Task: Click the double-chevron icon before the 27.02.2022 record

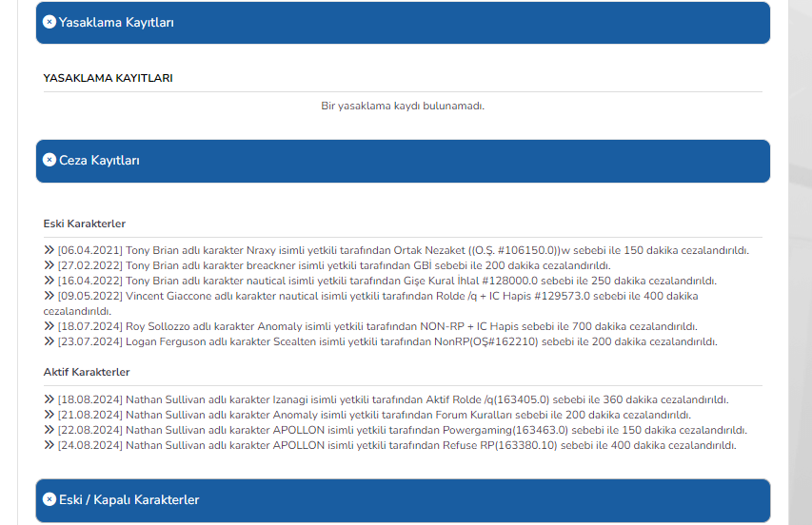Action: (x=49, y=265)
